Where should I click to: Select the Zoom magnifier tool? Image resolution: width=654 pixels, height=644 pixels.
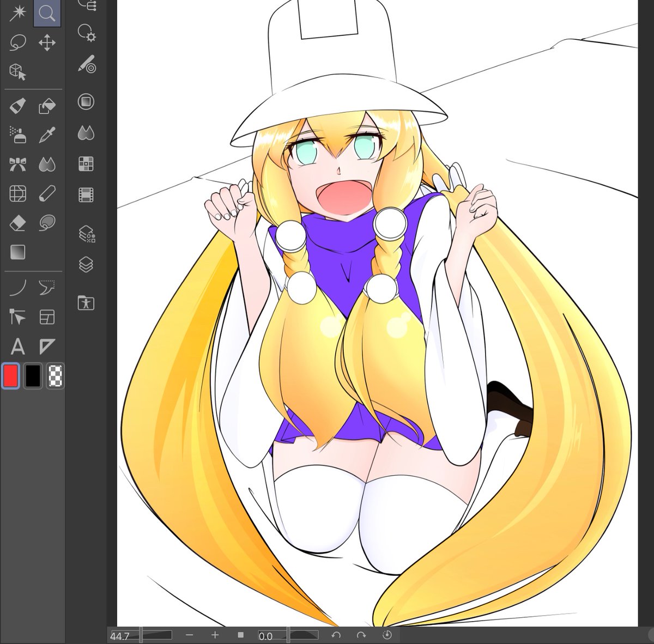(47, 13)
